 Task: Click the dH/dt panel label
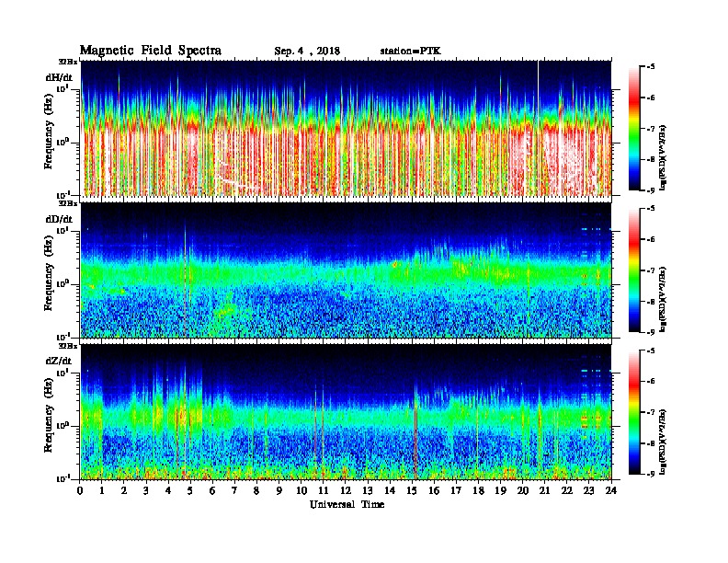pyautogui.click(x=59, y=77)
